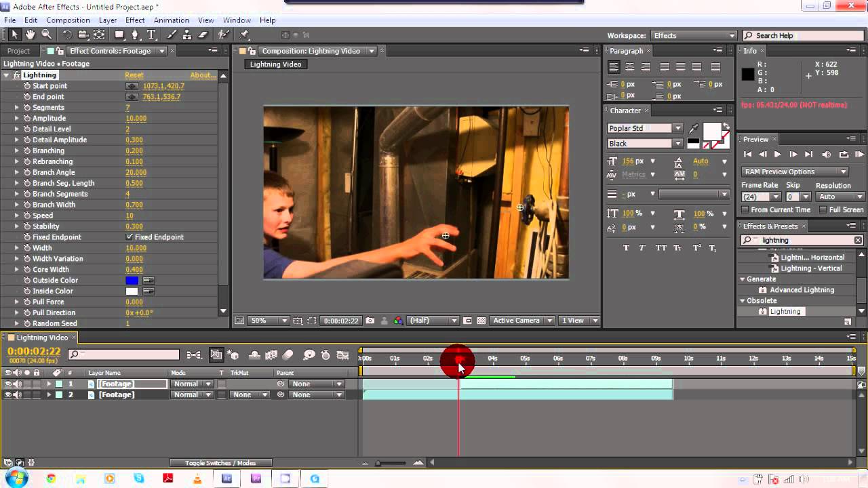Toggle Start point stopwatch
The height and width of the screenshot is (488, 868).
pyautogui.click(x=27, y=86)
